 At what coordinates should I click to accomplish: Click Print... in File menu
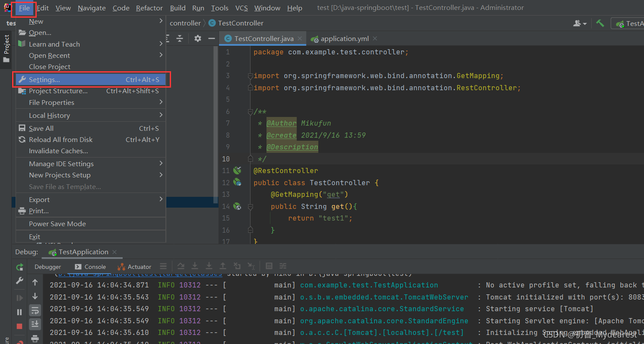point(91,211)
